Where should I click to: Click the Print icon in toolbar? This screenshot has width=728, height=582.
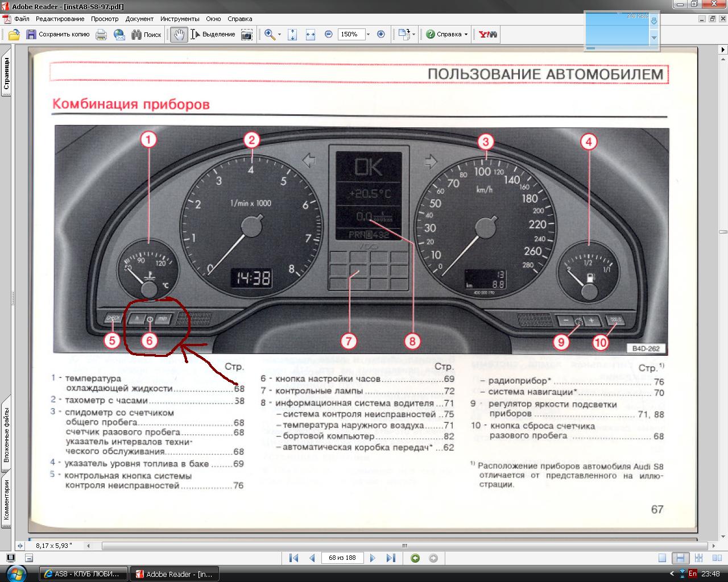[101, 35]
